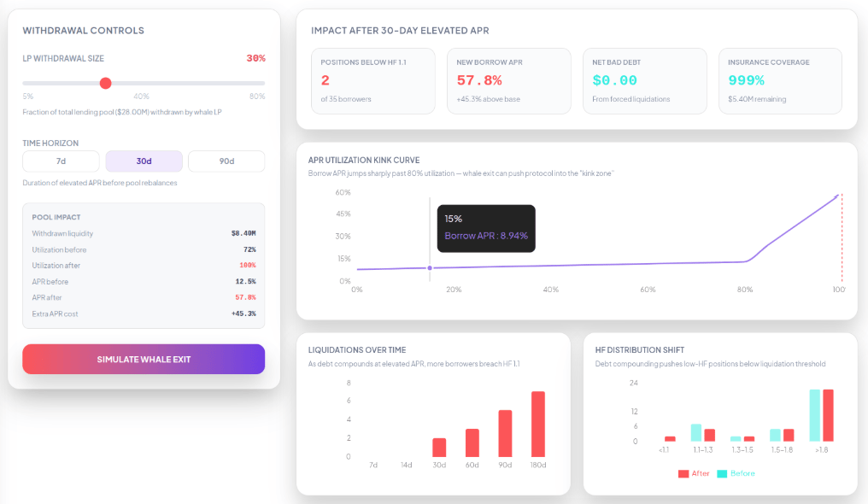868x504 pixels.
Task: Click the 180d bar in liquidations chart
Action: click(538, 424)
